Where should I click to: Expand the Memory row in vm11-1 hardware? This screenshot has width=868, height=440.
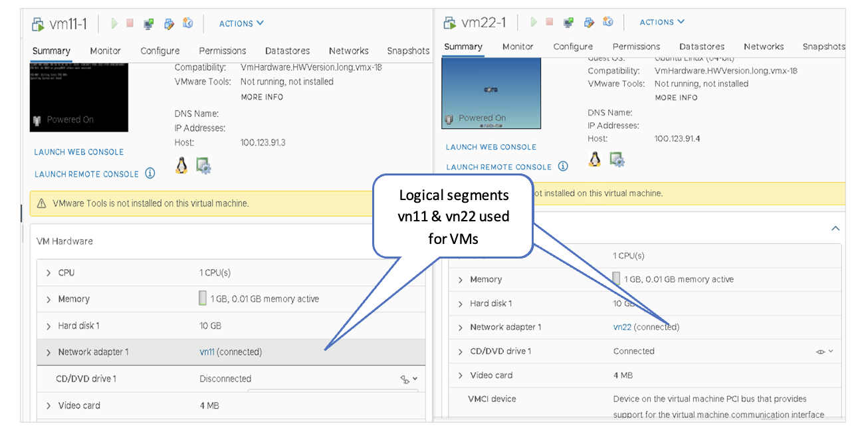point(49,300)
